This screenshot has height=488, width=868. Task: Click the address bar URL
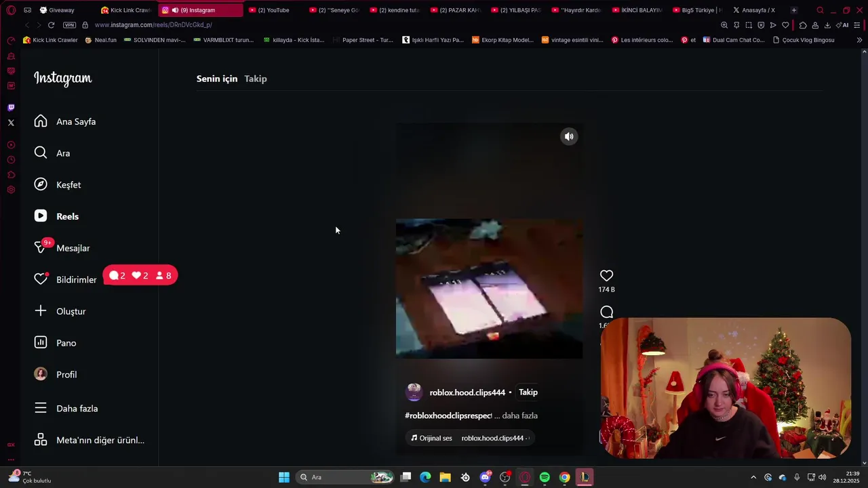pyautogui.click(x=153, y=25)
